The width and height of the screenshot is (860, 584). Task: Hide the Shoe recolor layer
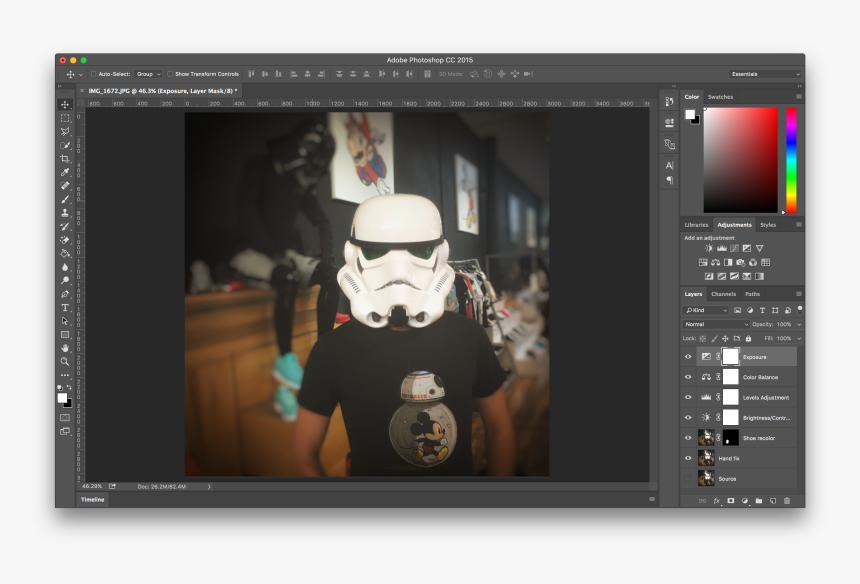[688, 438]
